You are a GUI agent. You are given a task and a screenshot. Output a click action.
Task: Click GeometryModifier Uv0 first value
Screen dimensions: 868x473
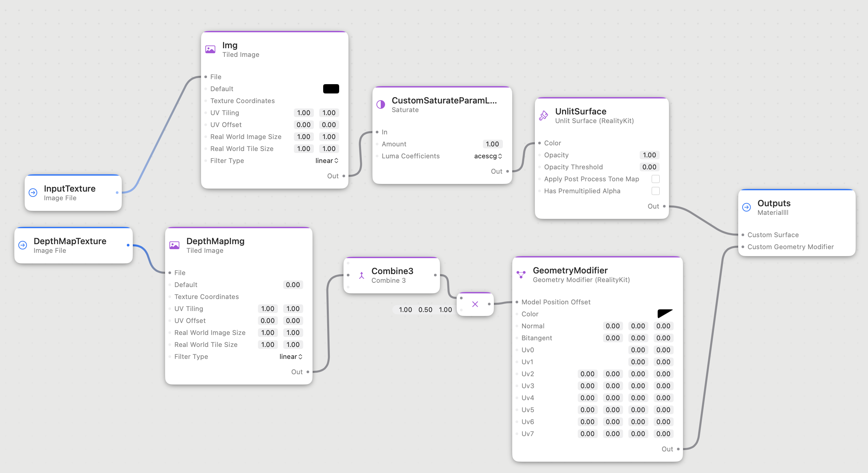pos(638,350)
